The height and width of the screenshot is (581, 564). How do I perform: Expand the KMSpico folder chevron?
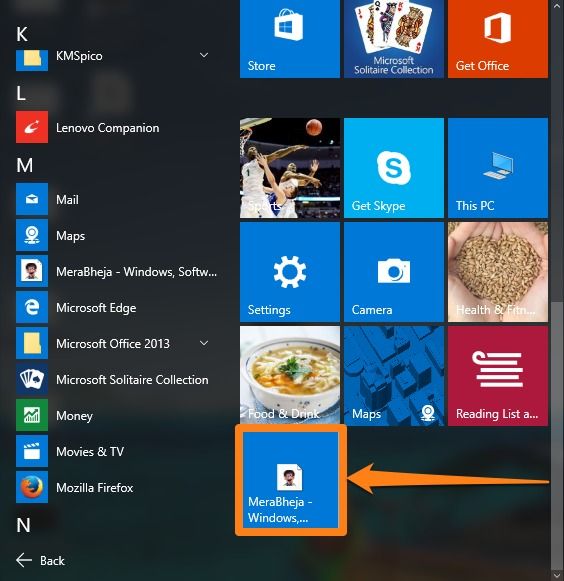[204, 55]
